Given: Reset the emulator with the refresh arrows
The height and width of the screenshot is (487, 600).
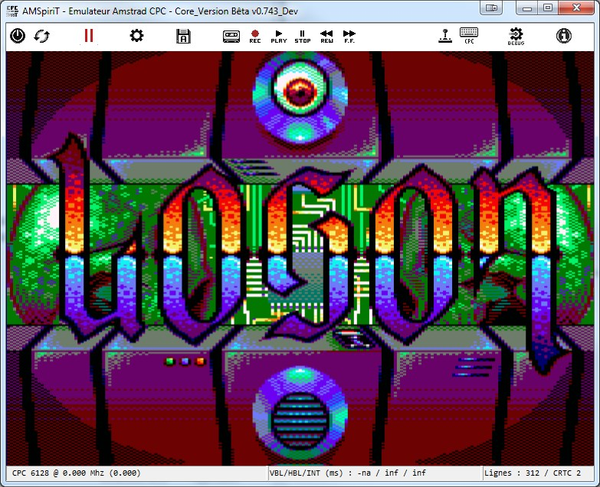Looking at the screenshot, I should 41,36.
